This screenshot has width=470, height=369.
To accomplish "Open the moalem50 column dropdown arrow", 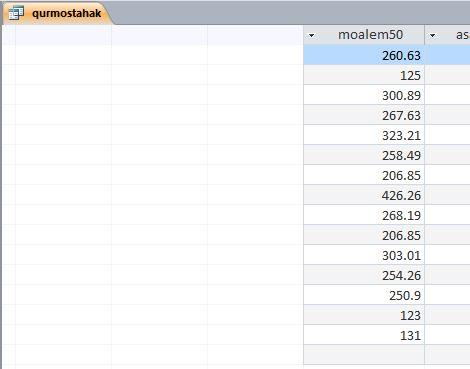I will [312, 35].
